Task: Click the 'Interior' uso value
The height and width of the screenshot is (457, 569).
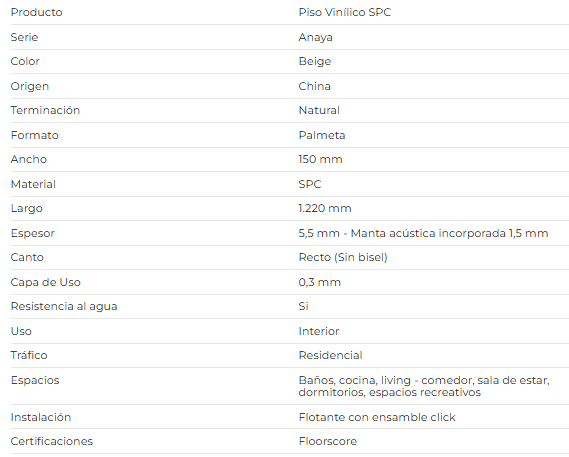Action: [x=319, y=331]
